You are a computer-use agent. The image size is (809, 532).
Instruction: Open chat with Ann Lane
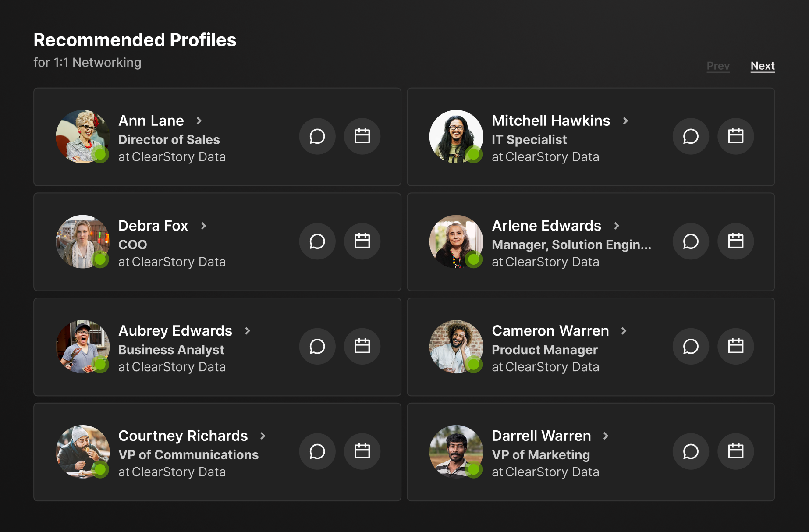[317, 136]
